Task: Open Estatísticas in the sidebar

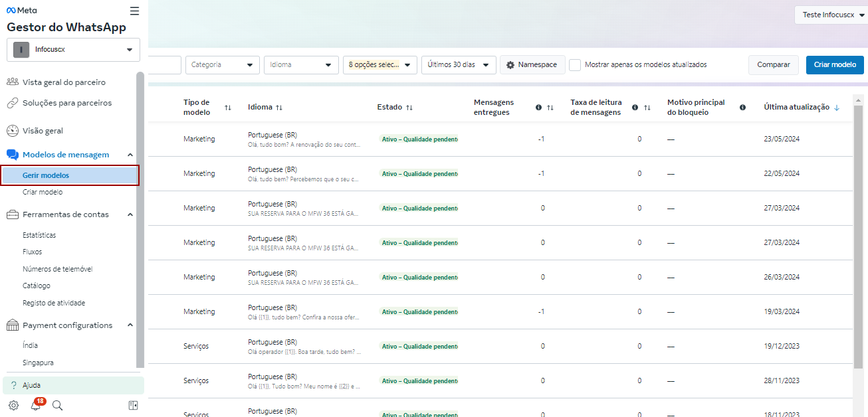Action: pyautogui.click(x=39, y=235)
